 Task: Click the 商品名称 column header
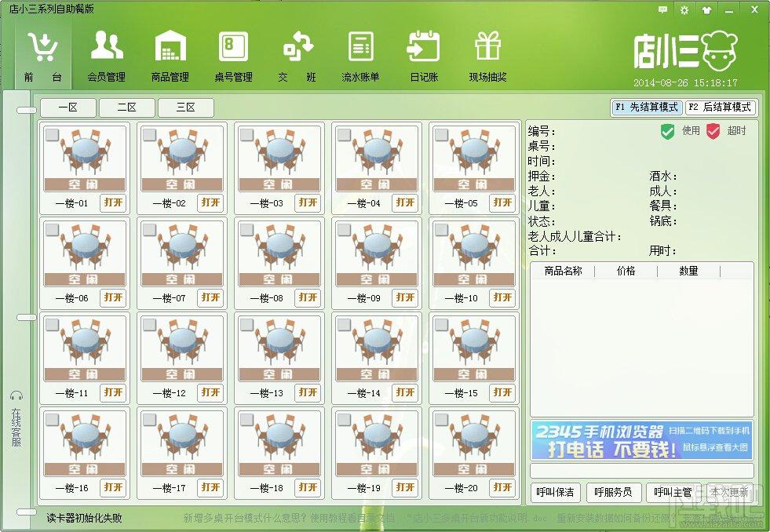563,271
